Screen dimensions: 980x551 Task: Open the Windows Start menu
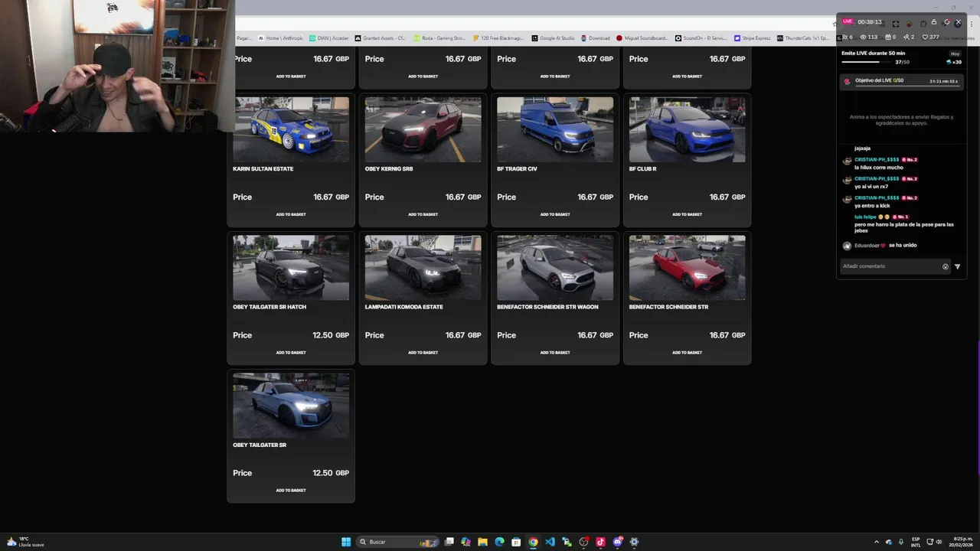tap(346, 542)
